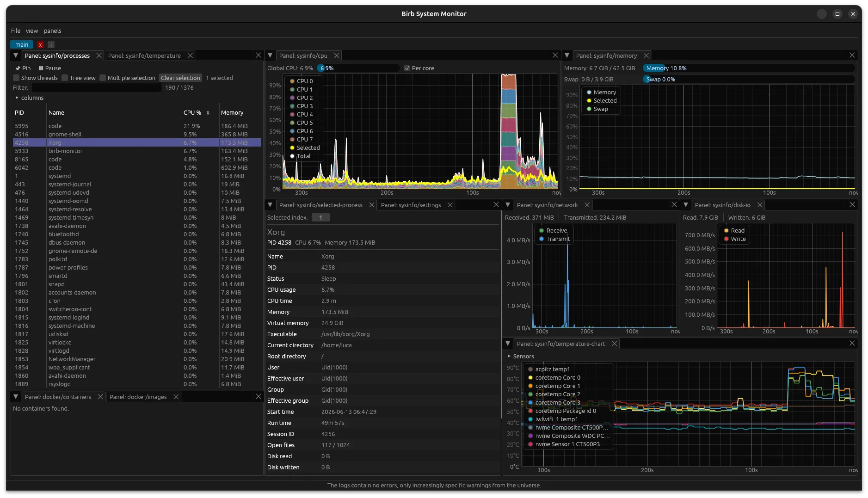
Task: Close the sysinfo/settings tab
Action: tap(450, 205)
